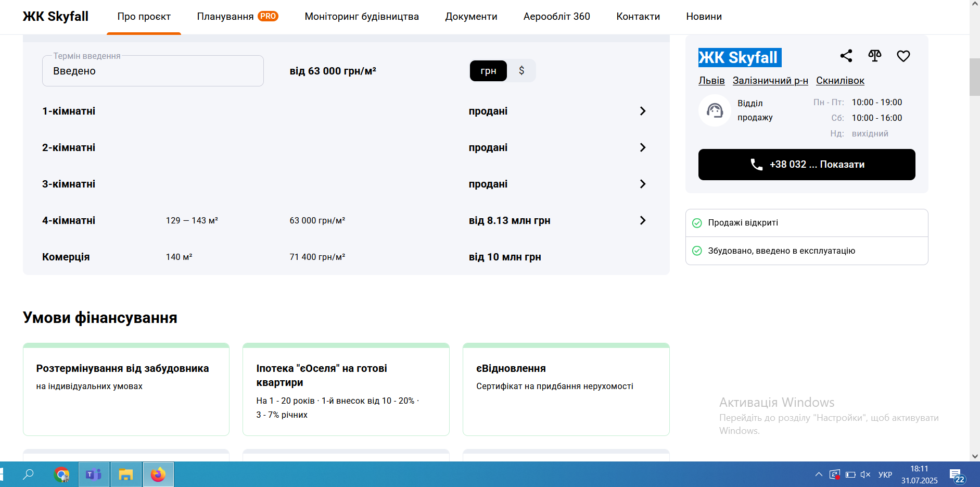Click the від 63 000 грн/м² price text
The image size is (980, 487).
[x=333, y=71]
